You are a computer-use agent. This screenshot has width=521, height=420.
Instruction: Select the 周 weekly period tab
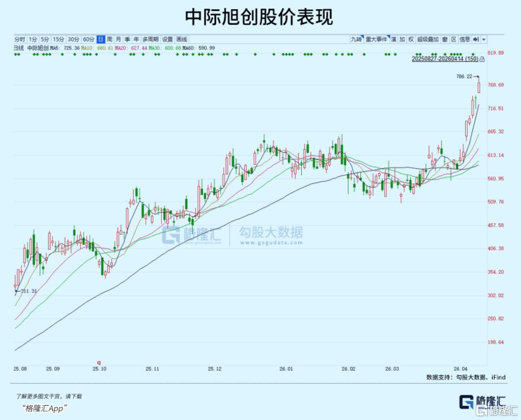(109, 39)
